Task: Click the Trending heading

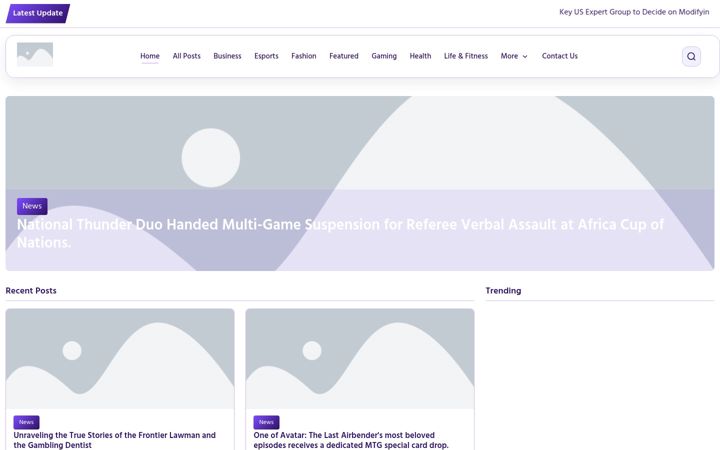Action: (x=503, y=291)
